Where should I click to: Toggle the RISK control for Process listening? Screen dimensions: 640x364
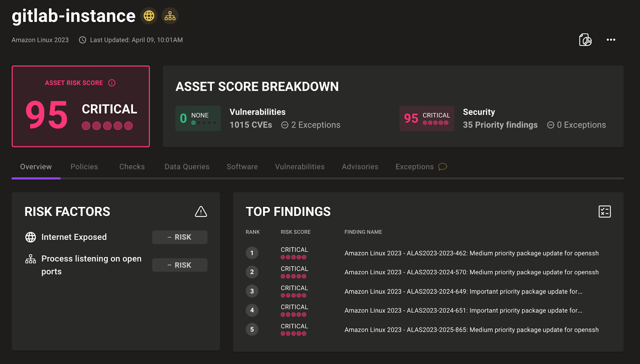pos(180,264)
